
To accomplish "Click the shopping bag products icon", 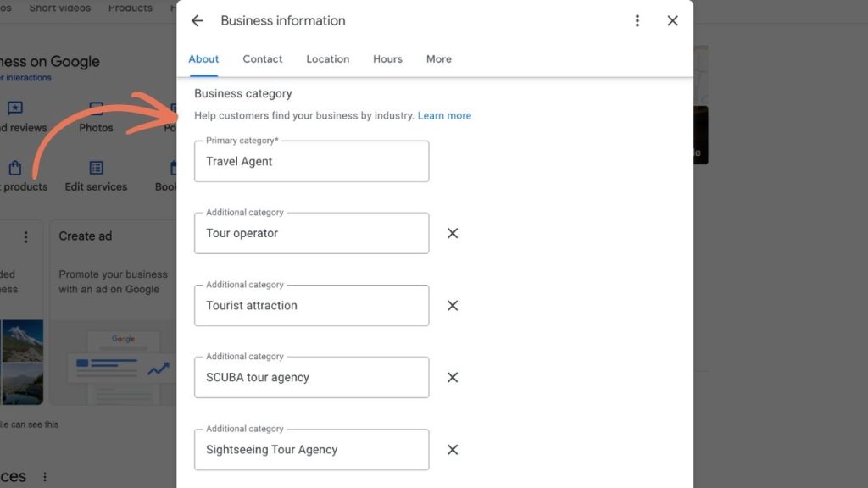I will (14, 169).
